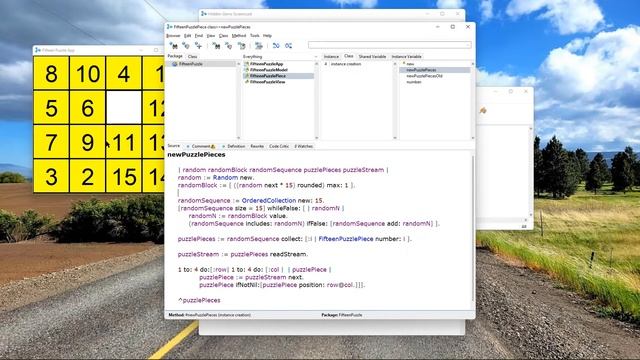Select FifteenPuzzlePiece in class list
The image size is (640, 360).
pyautogui.click(x=268, y=76)
